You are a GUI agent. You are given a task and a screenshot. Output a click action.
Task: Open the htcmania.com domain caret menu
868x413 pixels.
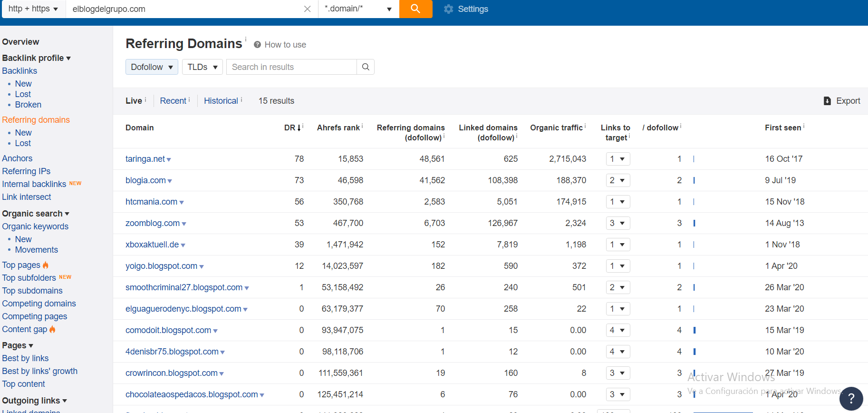coord(182,203)
